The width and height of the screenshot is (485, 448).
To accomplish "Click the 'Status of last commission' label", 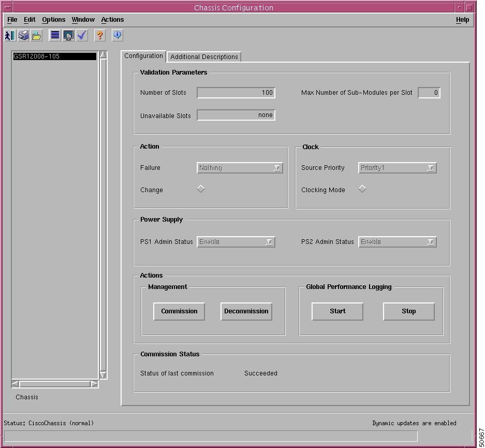I will coord(177,373).
